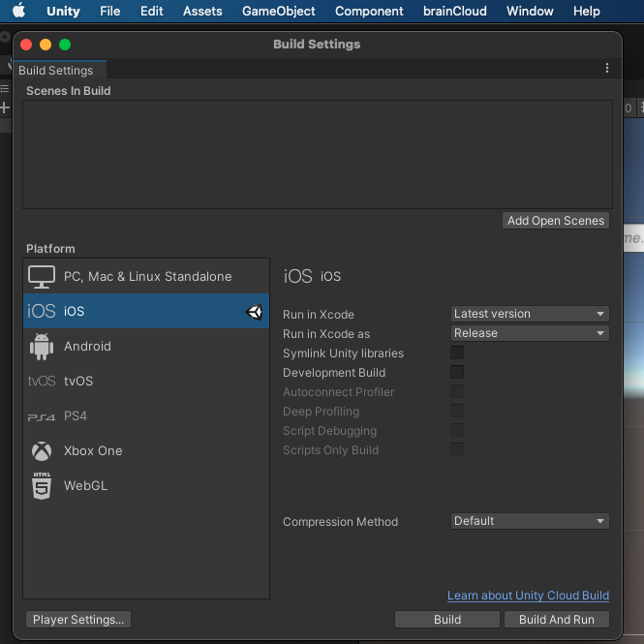Select PC, Mac & Linux Standalone platform name
Screen dimensions: 644x644
pos(148,276)
